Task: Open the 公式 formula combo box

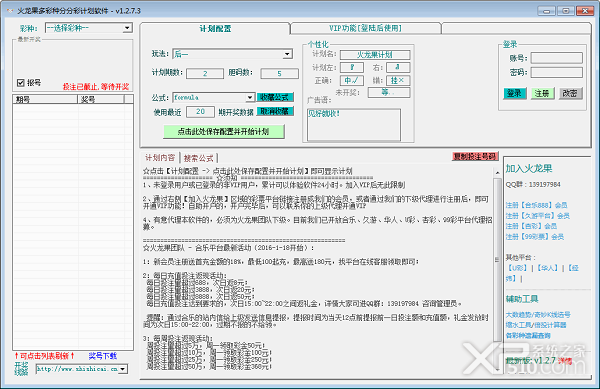Action: point(214,98)
